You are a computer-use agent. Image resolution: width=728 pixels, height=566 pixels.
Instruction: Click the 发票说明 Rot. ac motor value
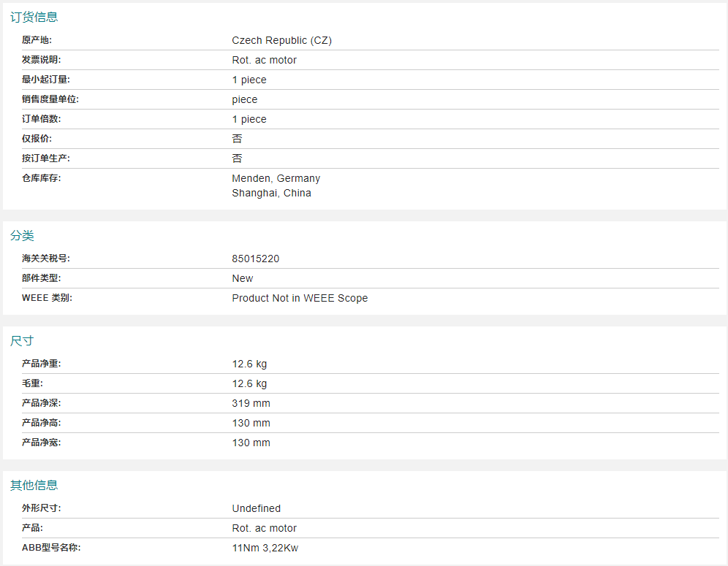coord(264,60)
